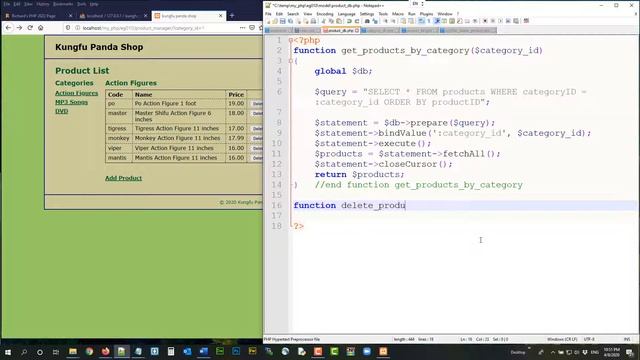640x360 pixels.
Task: Click the Firefox home icon
Action: click(x=40, y=28)
